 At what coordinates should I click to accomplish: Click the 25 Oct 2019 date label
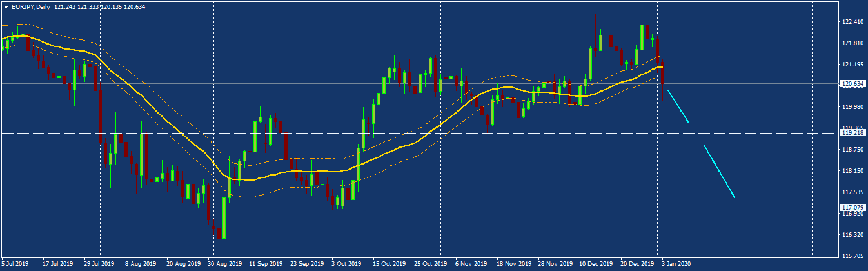430,264
